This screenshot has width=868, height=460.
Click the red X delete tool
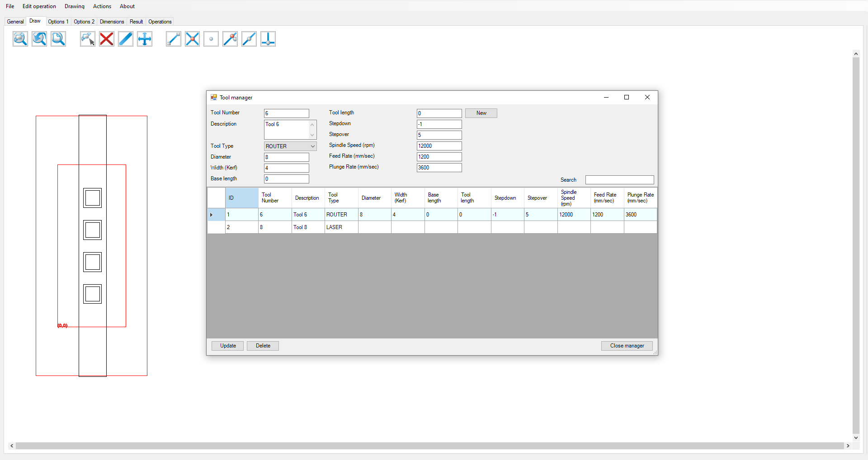point(107,39)
